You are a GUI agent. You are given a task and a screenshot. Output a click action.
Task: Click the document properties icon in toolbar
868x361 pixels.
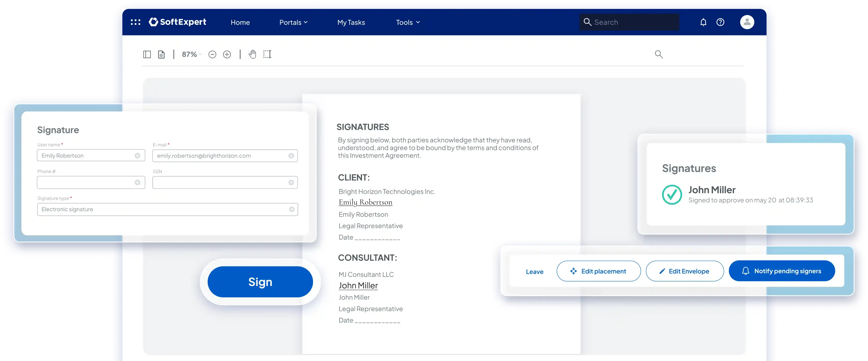(161, 54)
